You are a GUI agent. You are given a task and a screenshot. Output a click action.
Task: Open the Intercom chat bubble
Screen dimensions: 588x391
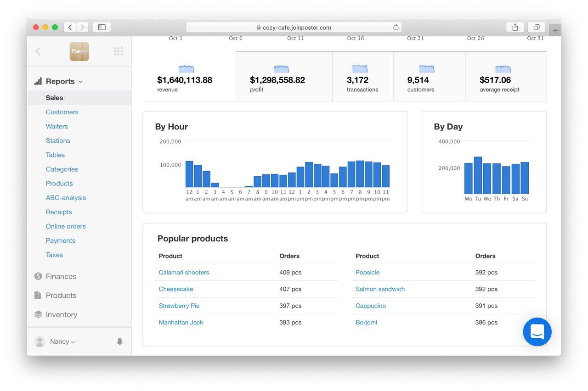pos(537,331)
